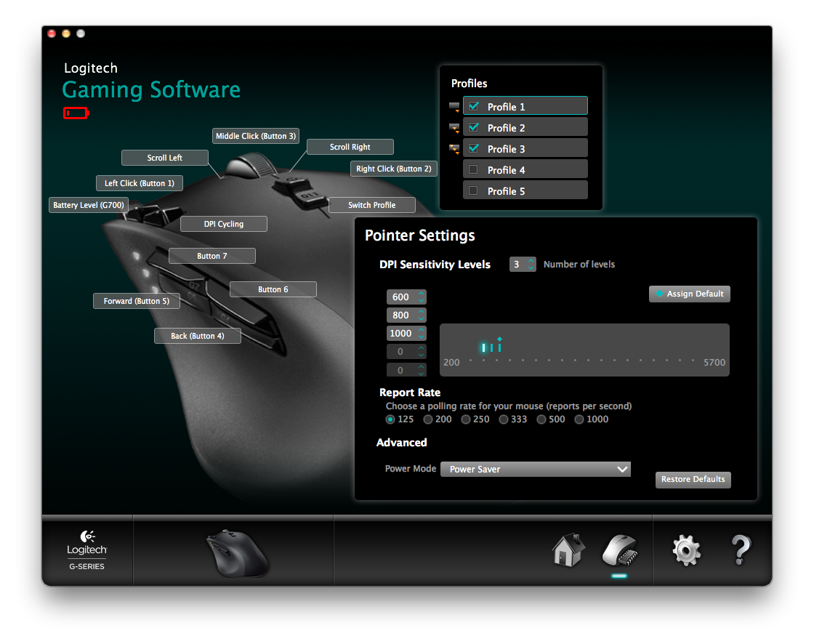Click the fifth DPI level stepper showing 0
The height and width of the screenshot is (644, 814).
[x=421, y=370]
